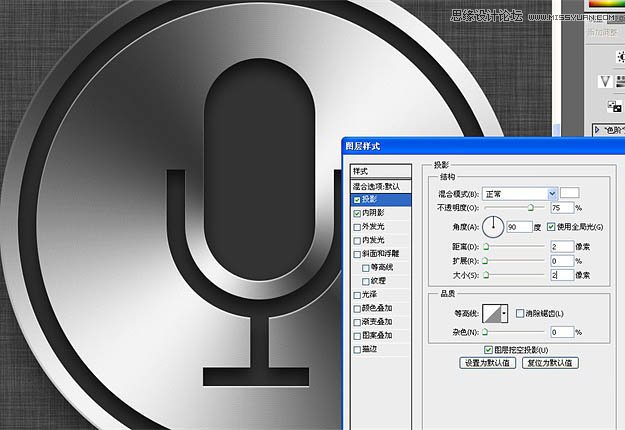
Task: Click the 扩展 spread slider handle
Action: (485, 261)
